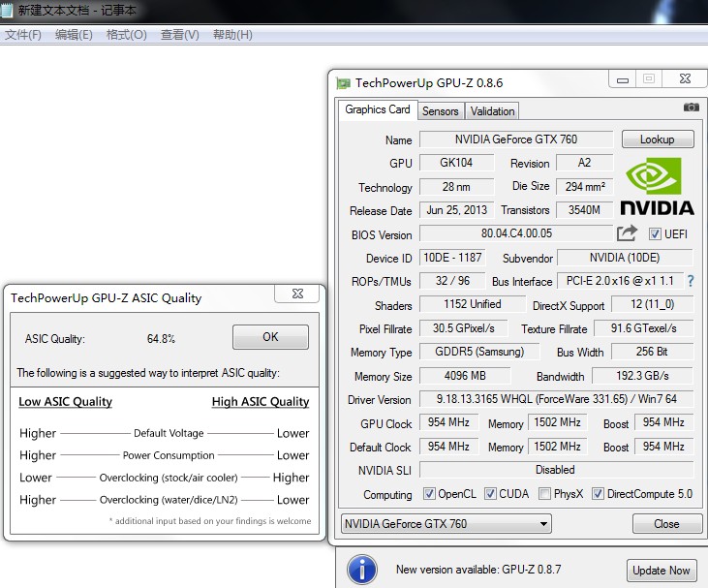Open Notepad's 查看(V) menu
Image resolution: width=708 pixels, height=588 pixels.
pos(180,35)
